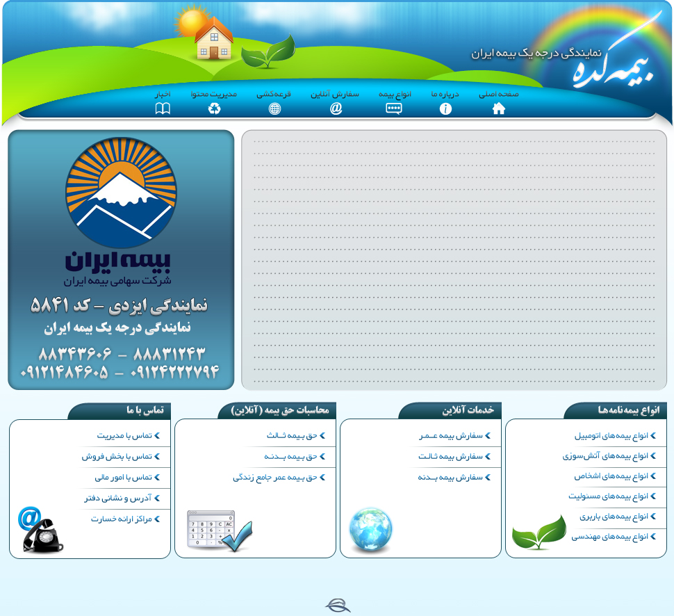The width and height of the screenshot is (674, 616).
Task: Click the home icon under صفحه اصلی
Action: pos(499,109)
